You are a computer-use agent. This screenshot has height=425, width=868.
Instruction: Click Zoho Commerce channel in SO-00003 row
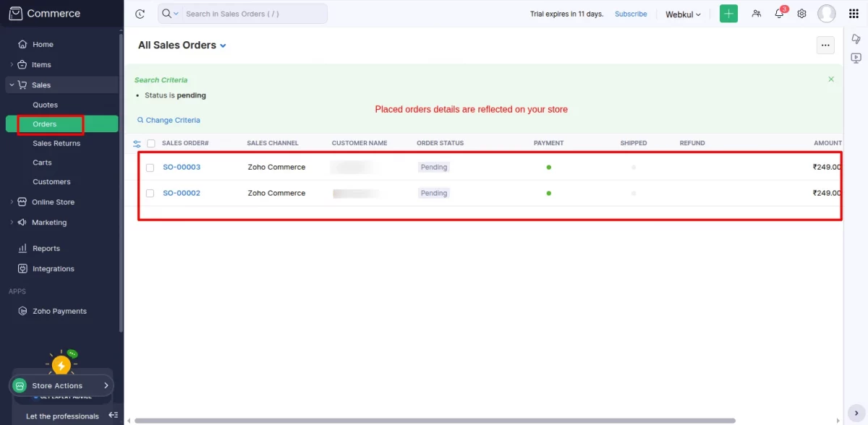[276, 167]
